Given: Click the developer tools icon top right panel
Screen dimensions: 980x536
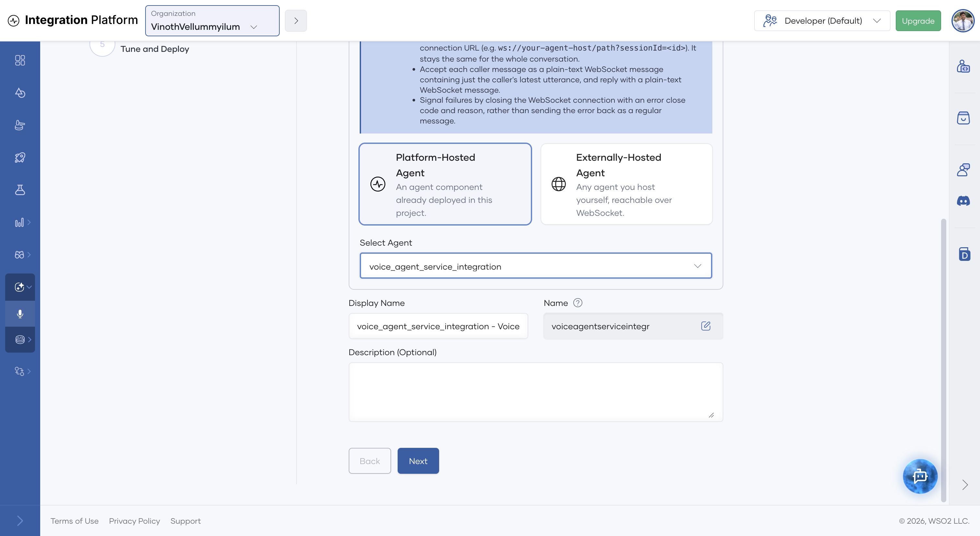Looking at the screenshot, I should coord(963,66).
